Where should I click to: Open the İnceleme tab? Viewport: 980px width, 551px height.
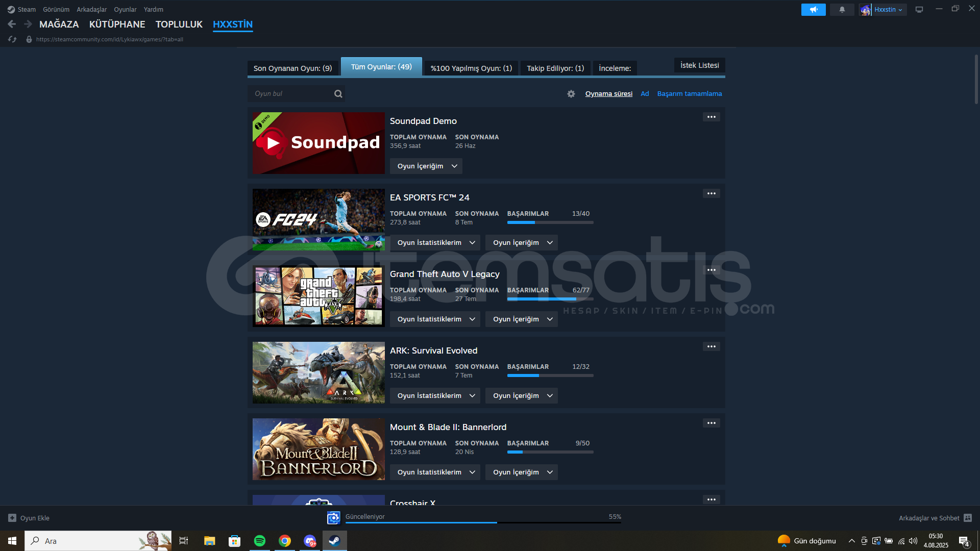615,68
